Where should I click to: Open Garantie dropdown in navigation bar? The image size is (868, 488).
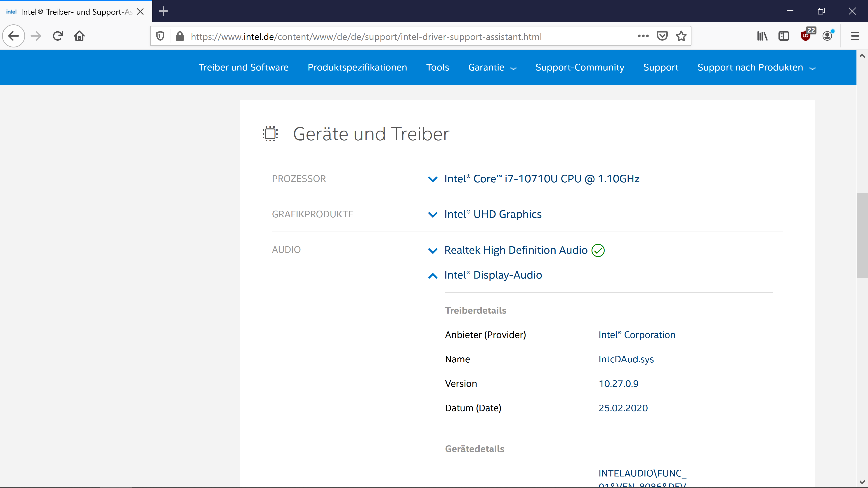(492, 67)
